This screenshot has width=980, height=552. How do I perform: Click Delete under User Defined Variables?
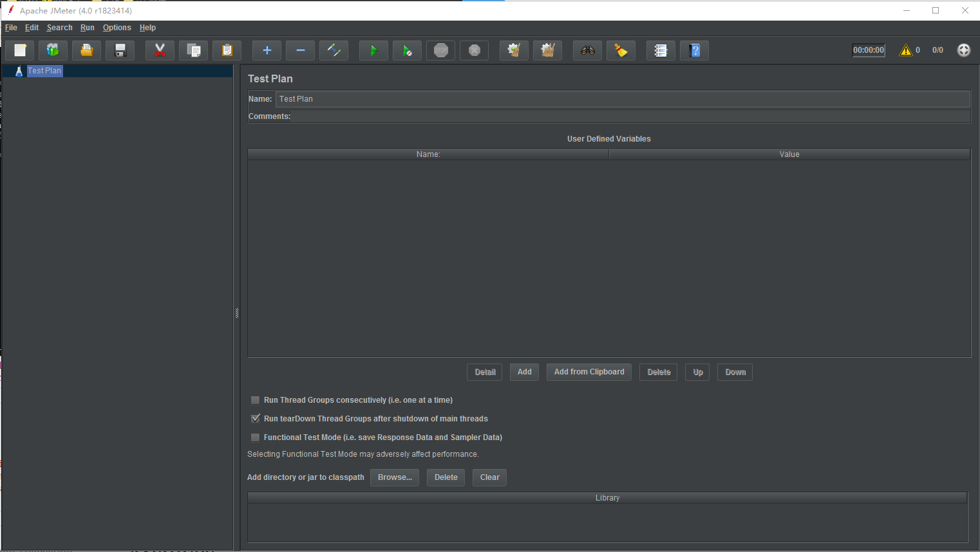659,372
